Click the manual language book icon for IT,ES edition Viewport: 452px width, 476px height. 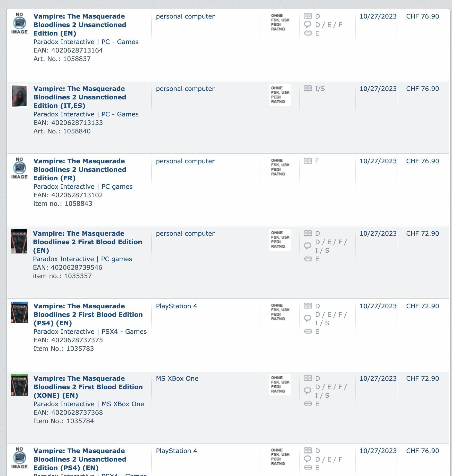coord(308,89)
